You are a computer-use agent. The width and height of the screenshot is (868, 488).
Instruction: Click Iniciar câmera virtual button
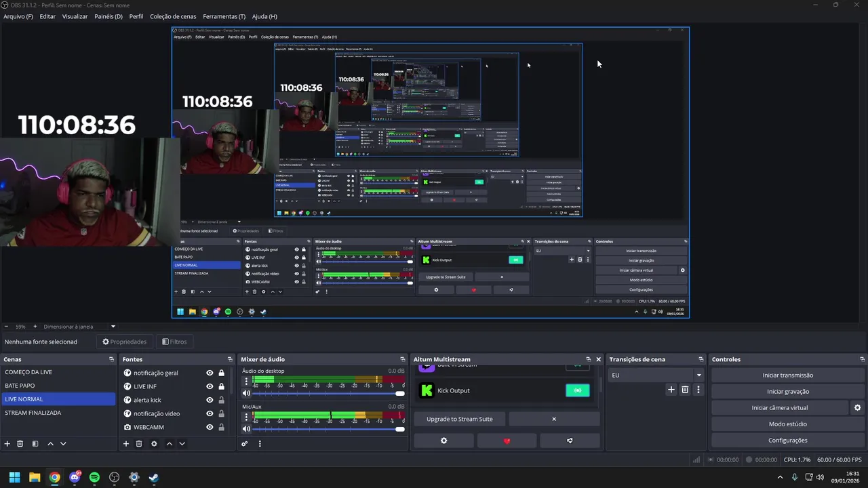coord(780,408)
